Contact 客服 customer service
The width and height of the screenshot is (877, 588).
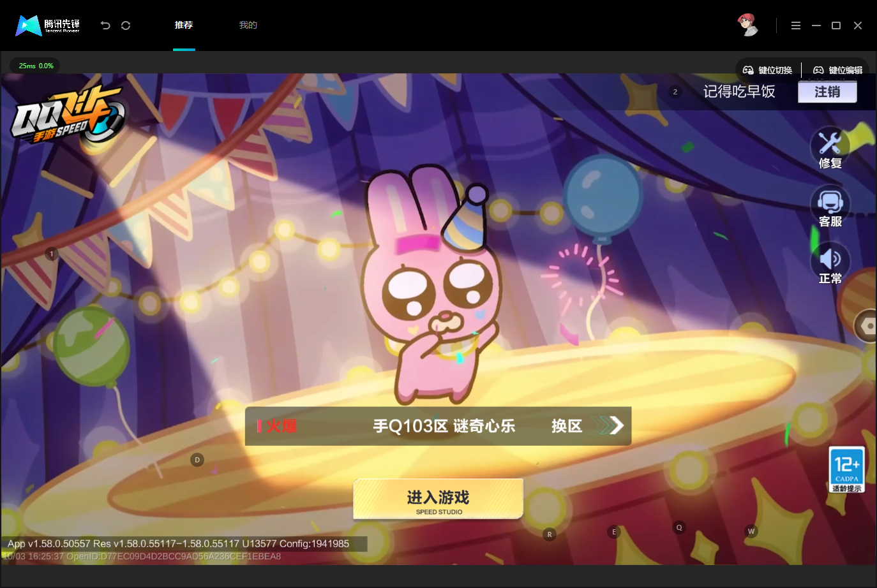click(x=830, y=207)
